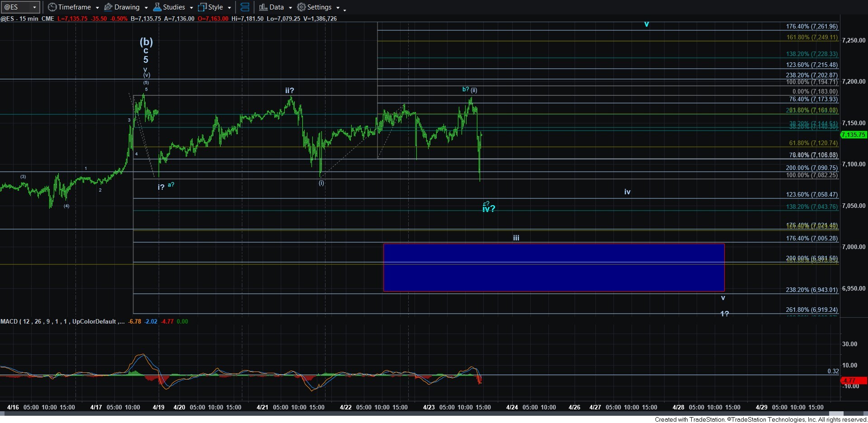Click the Data bar chart icon
Viewport: 868px width, 423px height.
(263, 7)
